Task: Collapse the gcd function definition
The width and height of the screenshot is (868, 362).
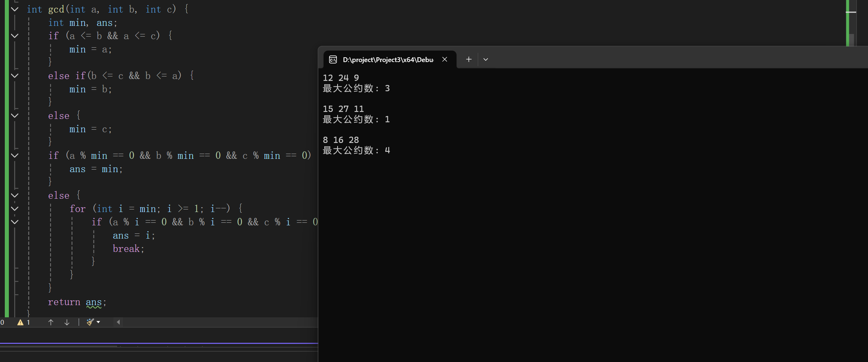Action: [x=15, y=9]
